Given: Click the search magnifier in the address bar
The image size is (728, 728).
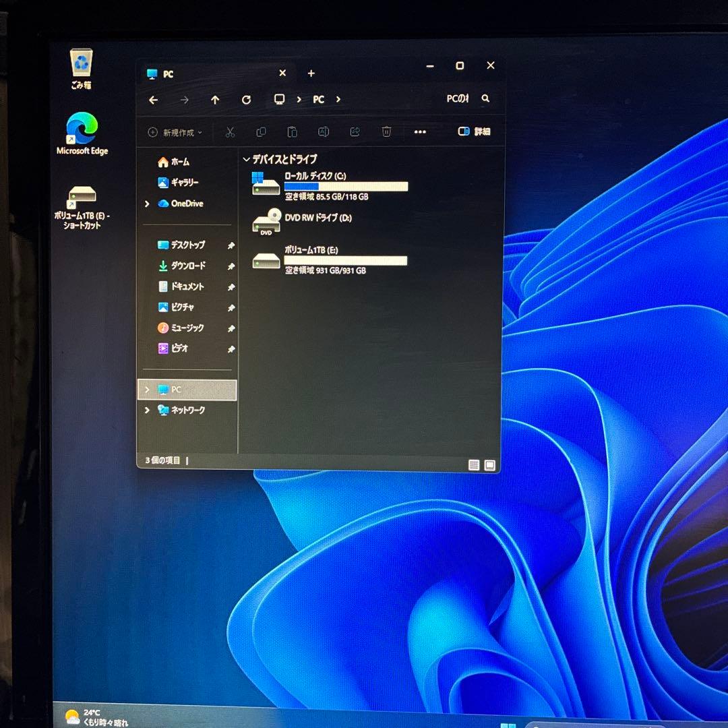Looking at the screenshot, I should pos(485,99).
